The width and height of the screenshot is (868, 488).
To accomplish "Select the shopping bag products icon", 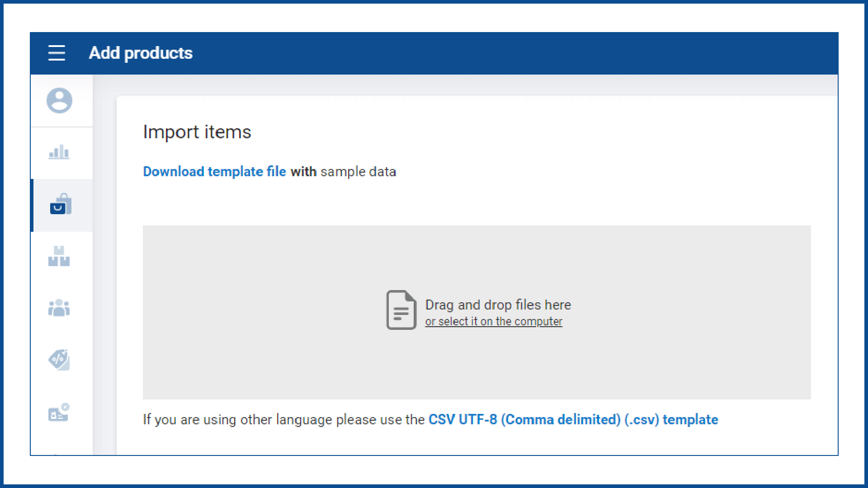I will (x=61, y=205).
